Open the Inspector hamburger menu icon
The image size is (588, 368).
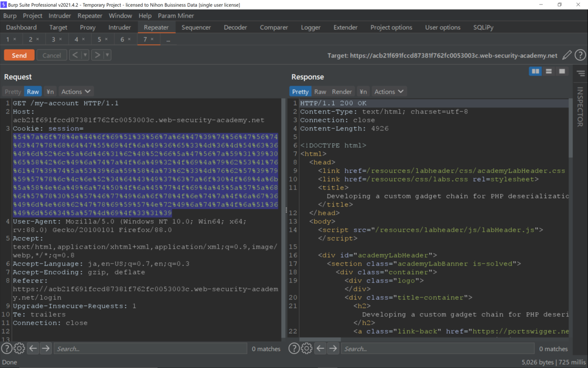[x=581, y=74]
